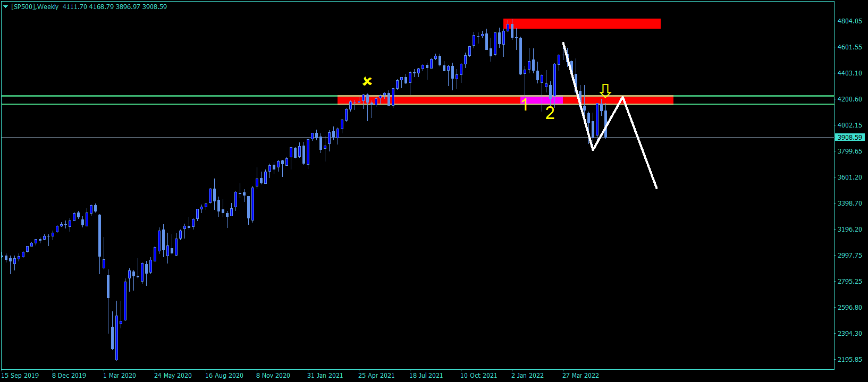Select the yellow label 2 on chart

550,113
